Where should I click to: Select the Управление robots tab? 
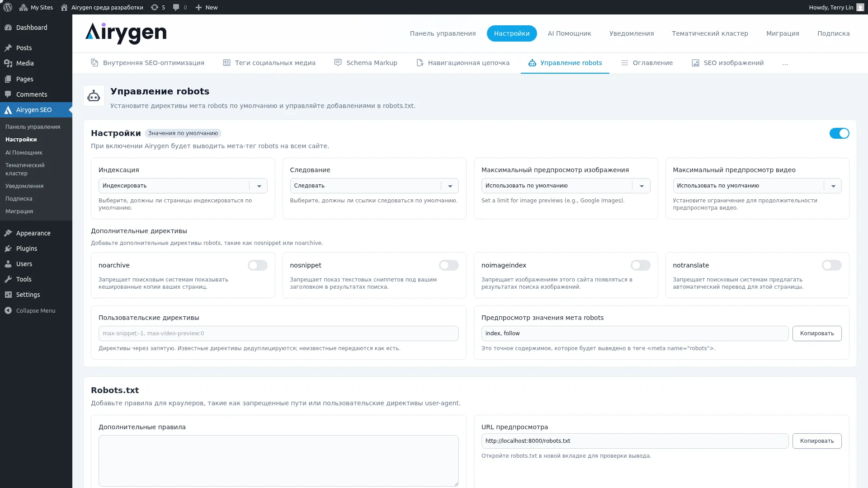(565, 63)
